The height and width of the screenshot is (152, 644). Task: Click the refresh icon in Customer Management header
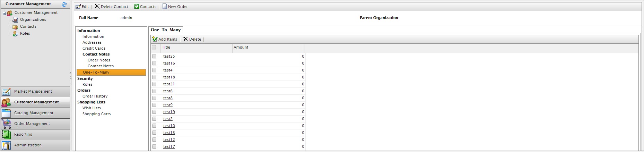64,5
